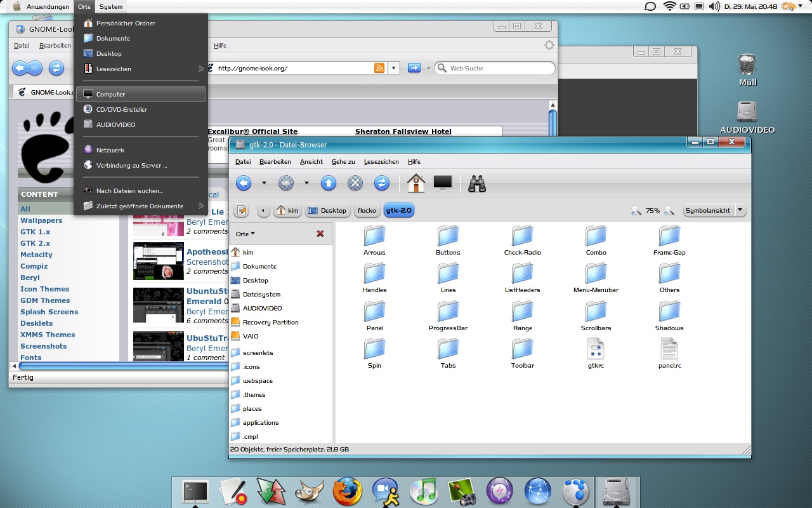
Task: Choose Computer in the Orte menu
Action: pos(140,94)
